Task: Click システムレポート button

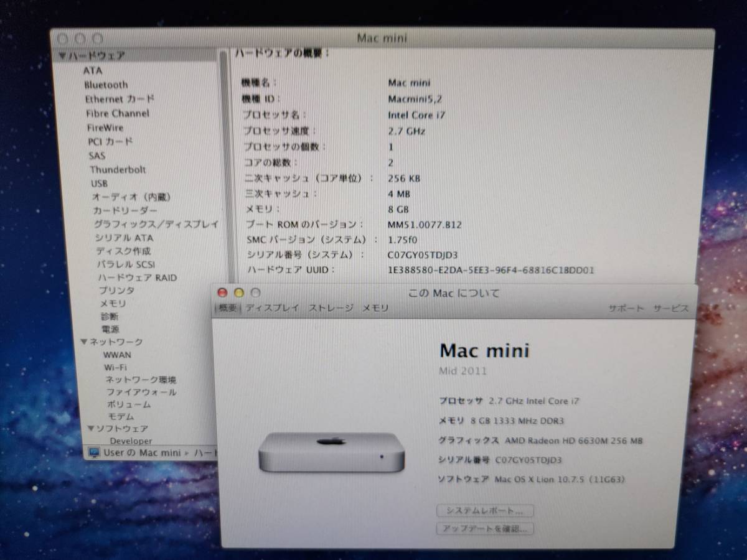Action: [x=485, y=511]
